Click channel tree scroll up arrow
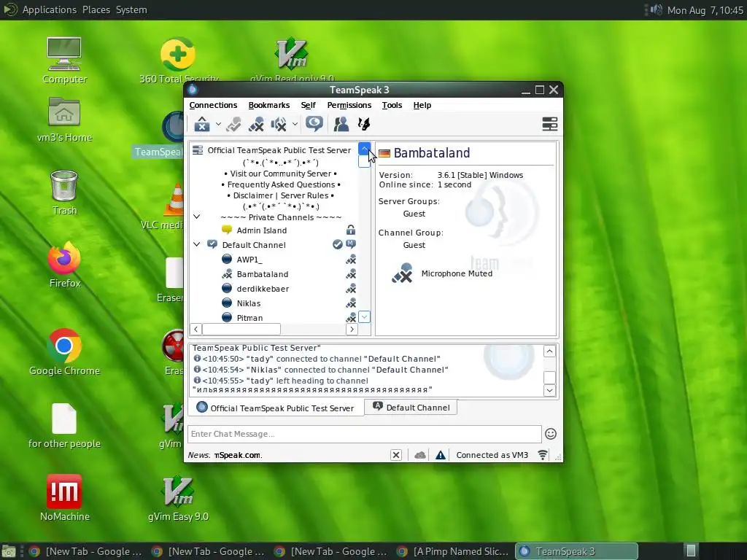Screen dimensions: 747x560 coord(364,149)
